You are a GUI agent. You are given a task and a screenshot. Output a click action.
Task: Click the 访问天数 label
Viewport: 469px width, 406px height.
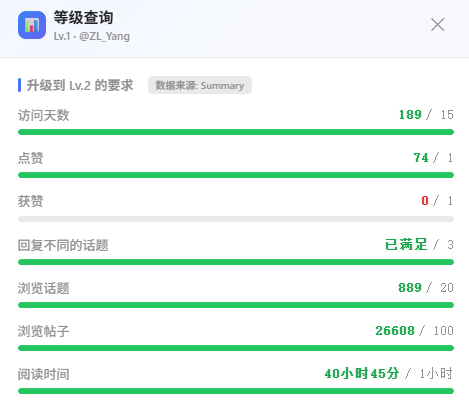point(44,115)
